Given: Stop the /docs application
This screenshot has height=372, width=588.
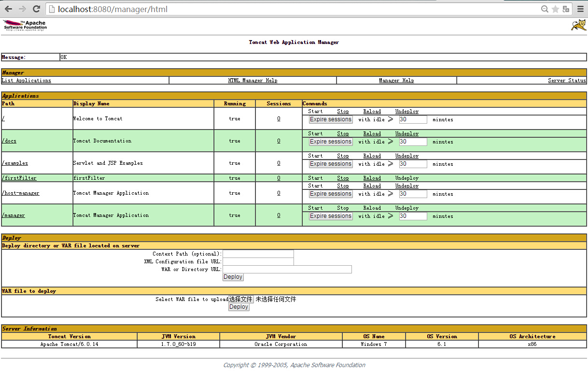Looking at the screenshot, I should [x=343, y=133].
